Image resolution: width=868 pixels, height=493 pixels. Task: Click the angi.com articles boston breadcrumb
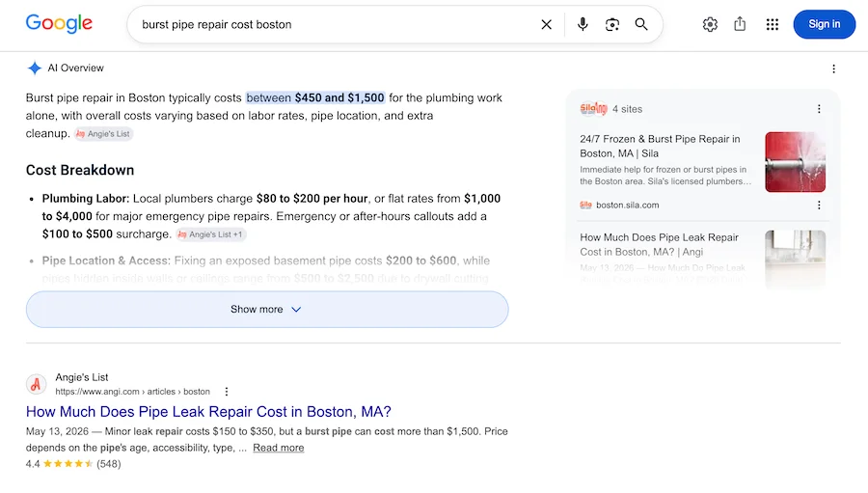click(x=132, y=392)
